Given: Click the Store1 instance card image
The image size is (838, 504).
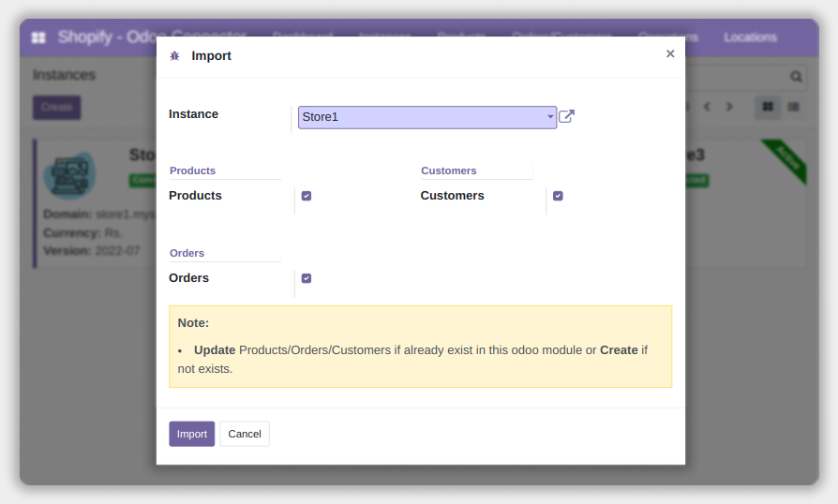Looking at the screenshot, I should 69,176.
